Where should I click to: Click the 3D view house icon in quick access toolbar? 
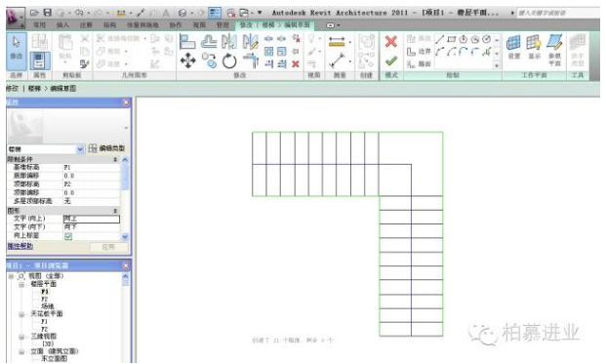[x=182, y=13]
